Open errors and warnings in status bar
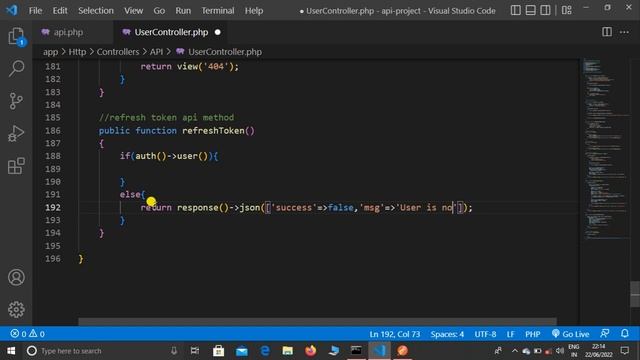Image resolution: width=640 pixels, height=360 pixels. click(x=28, y=334)
